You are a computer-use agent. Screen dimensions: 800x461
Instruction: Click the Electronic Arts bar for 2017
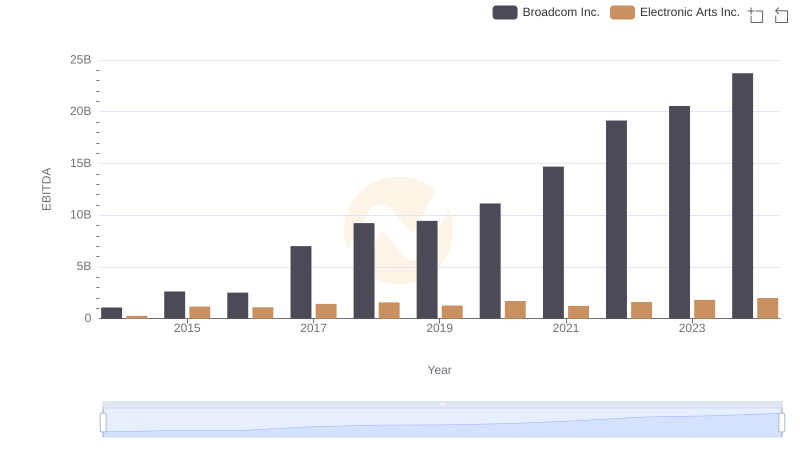tap(326, 312)
